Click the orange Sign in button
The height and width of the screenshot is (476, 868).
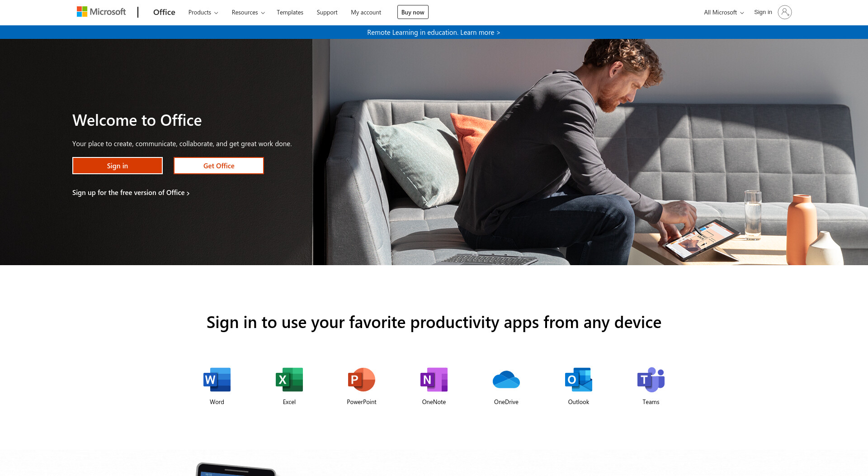click(118, 166)
